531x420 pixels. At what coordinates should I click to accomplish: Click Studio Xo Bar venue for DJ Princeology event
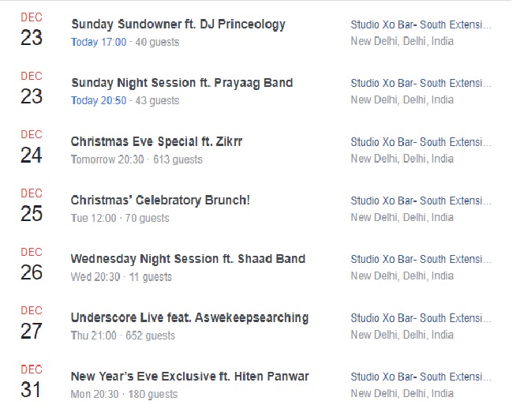pos(421,24)
